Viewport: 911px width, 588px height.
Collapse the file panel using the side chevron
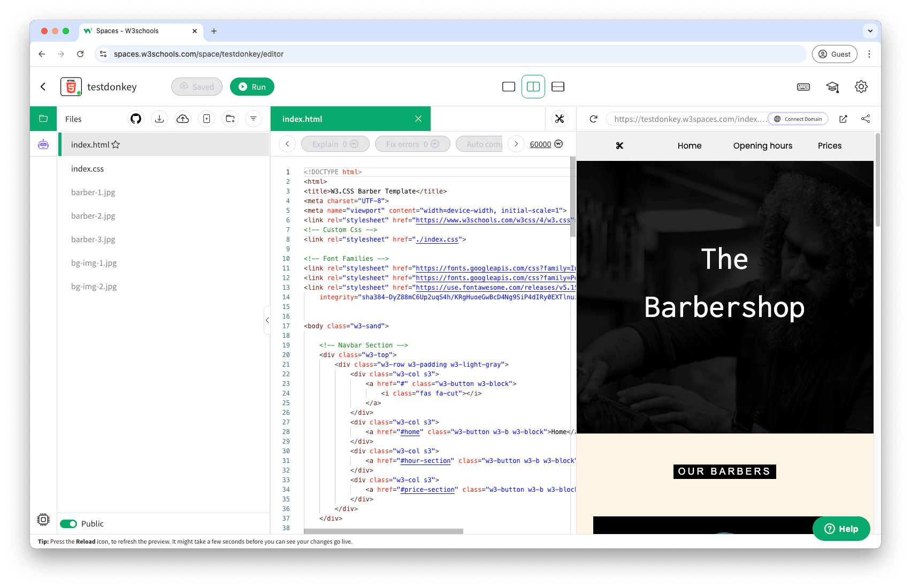[267, 320]
